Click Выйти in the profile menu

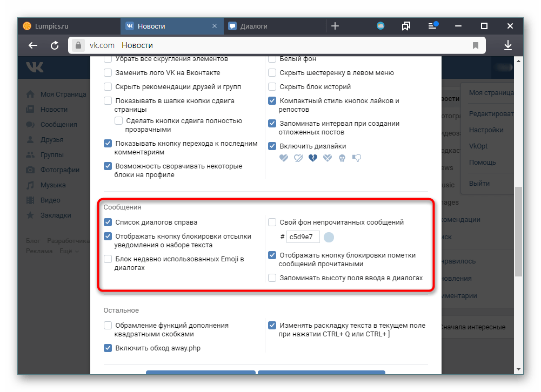(479, 184)
